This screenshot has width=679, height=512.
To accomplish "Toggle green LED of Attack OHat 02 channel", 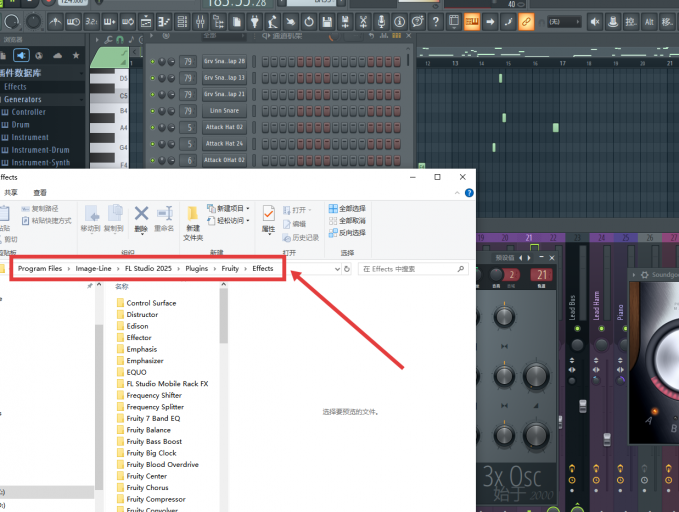I will click(152, 160).
